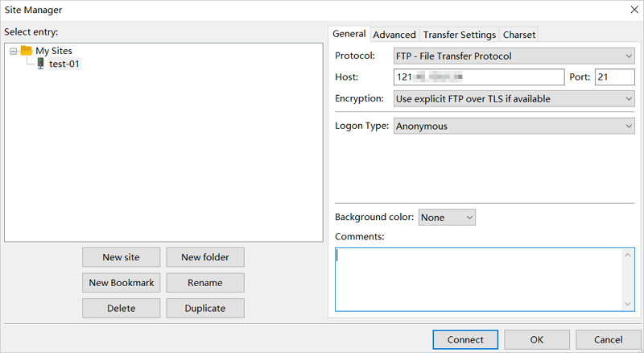The height and width of the screenshot is (353, 644).
Task: Click into the Port input field
Action: coord(615,77)
